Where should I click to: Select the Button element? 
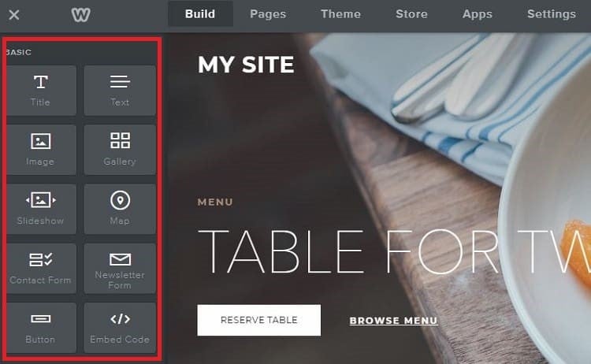[42, 328]
